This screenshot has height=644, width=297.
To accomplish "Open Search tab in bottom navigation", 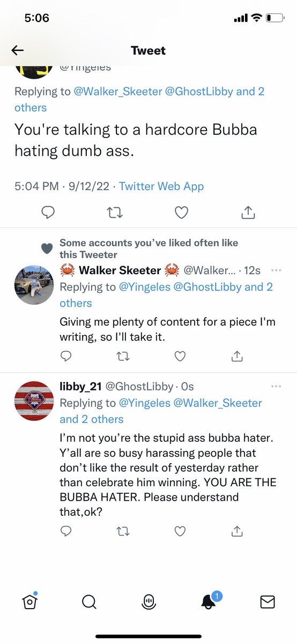I will click(x=89, y=602).
